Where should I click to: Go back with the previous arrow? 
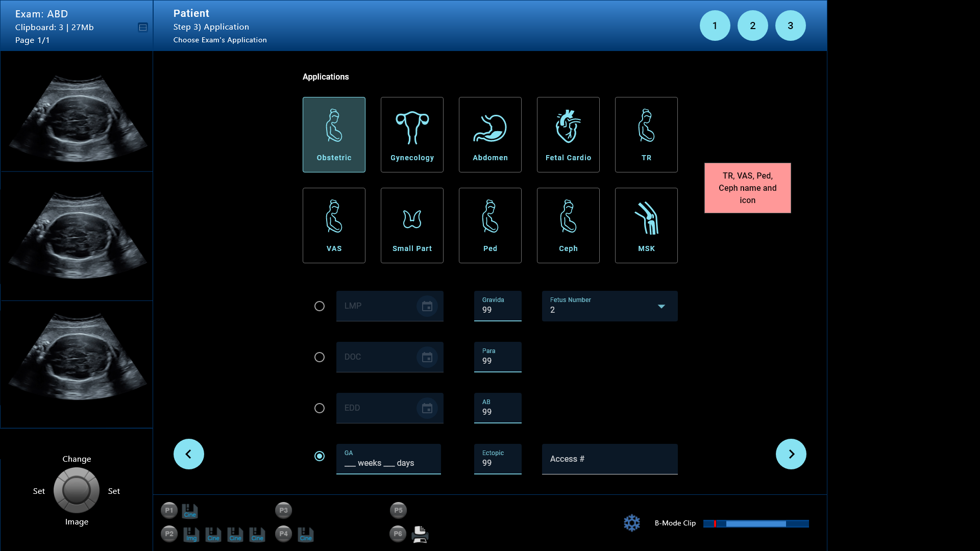188,454
